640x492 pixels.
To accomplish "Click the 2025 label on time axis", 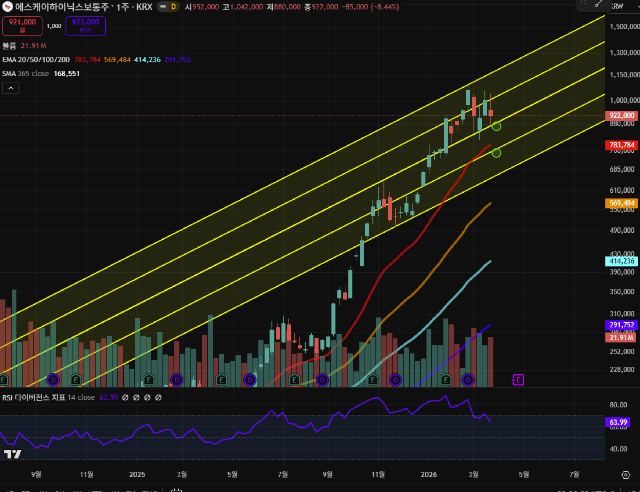I will pyautogui.click(x=137, y=474).
